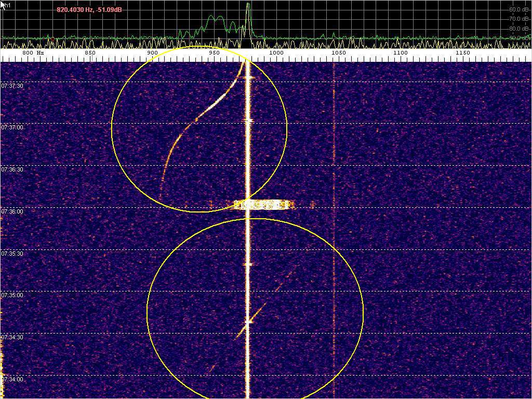
Task: Select the 900 mark on the frequency ruler
Action: pyautogui.click(x=152, y=53)
